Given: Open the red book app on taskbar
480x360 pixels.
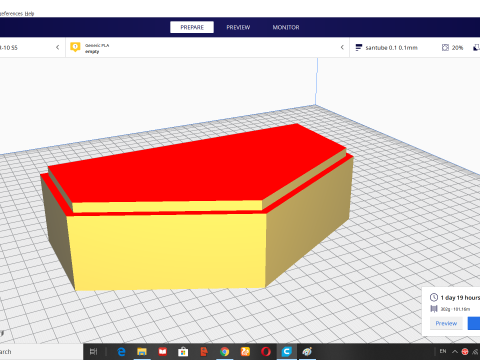Looking at the screenshot, I should coord(162,351).
